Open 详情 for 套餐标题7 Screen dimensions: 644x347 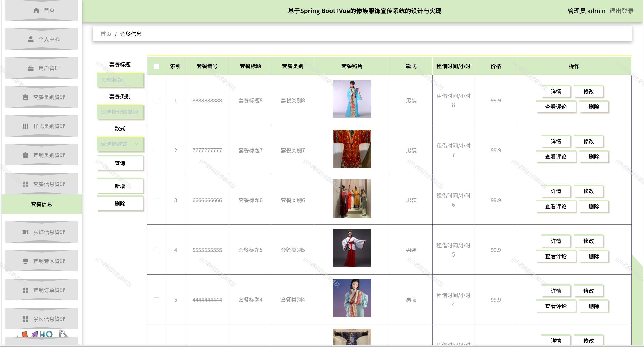coord(556,141)
